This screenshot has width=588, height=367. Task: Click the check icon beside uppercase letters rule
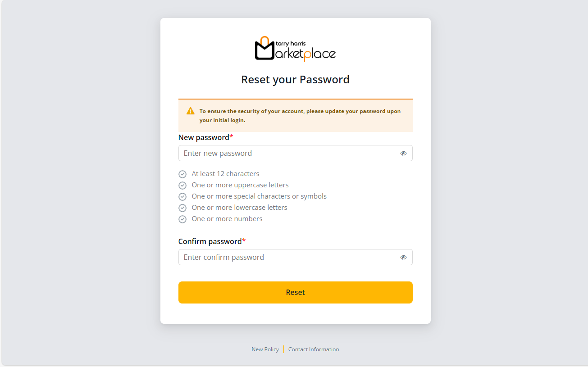tap(182, 186)
